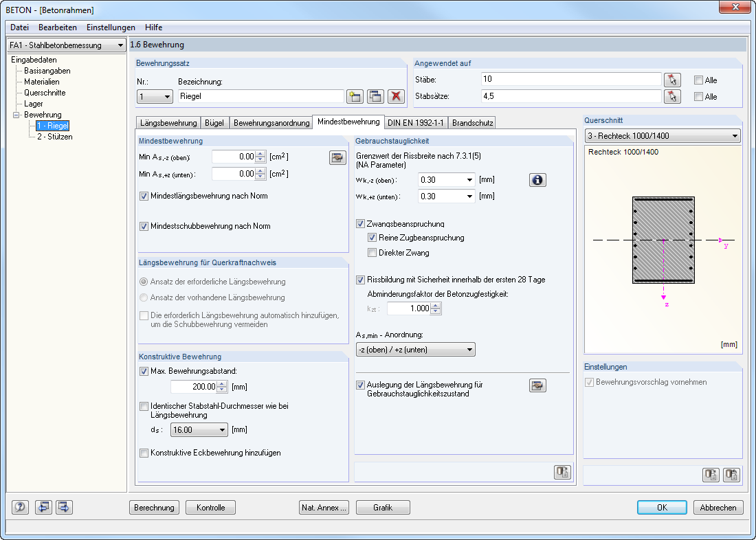
Task: Pick members graphically for Stäbe
Action: 672,80
